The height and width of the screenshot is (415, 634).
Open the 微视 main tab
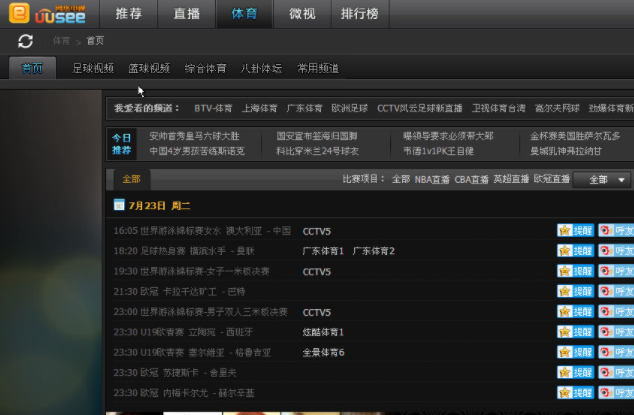pos(302,14)
